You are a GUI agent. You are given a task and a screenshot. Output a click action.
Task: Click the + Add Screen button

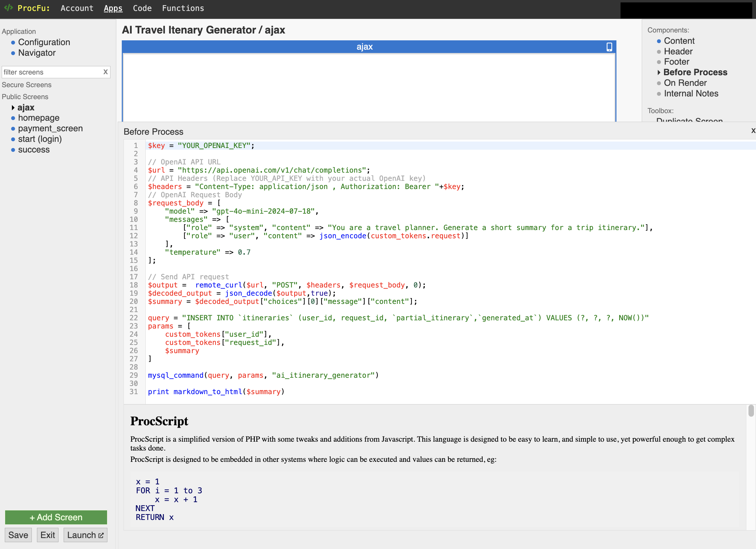[56, 517]
